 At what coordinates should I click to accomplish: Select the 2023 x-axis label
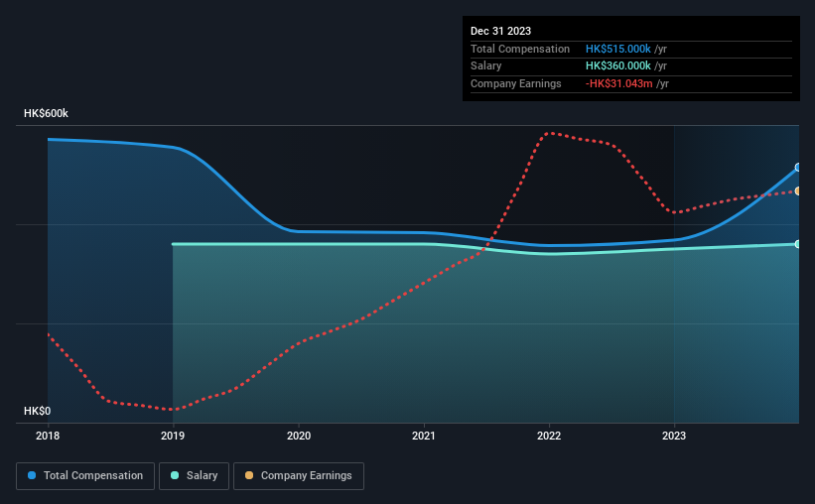point(674,436)
